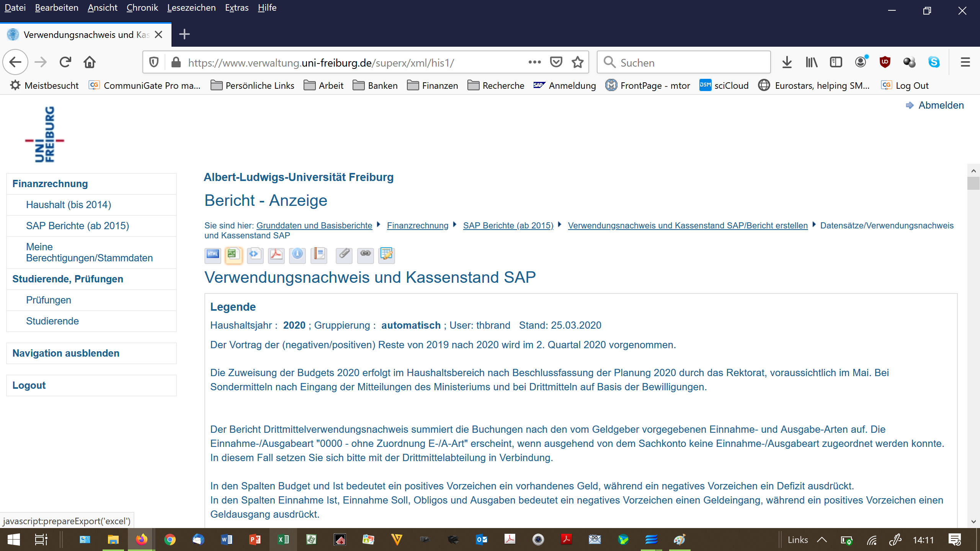Open the library bookshelf icon
The height and width of the screenshot is (551, 980).
tap(811, 62)
